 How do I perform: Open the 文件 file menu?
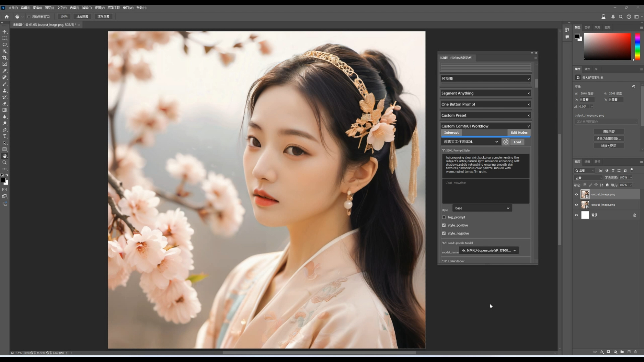(x=13, y=7)
